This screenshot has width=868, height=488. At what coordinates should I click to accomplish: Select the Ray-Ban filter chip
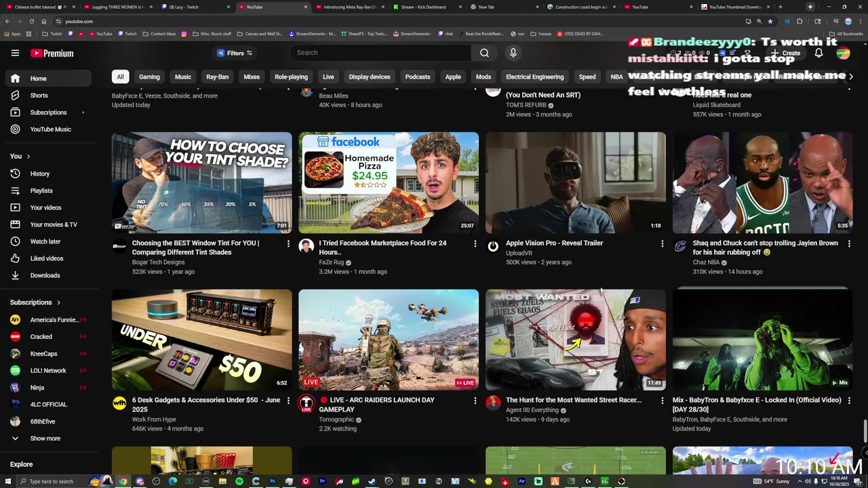click(218, 77)
